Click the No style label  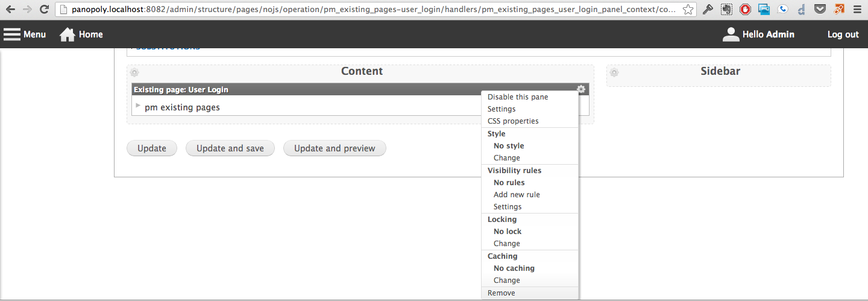[x=509, y=146]
